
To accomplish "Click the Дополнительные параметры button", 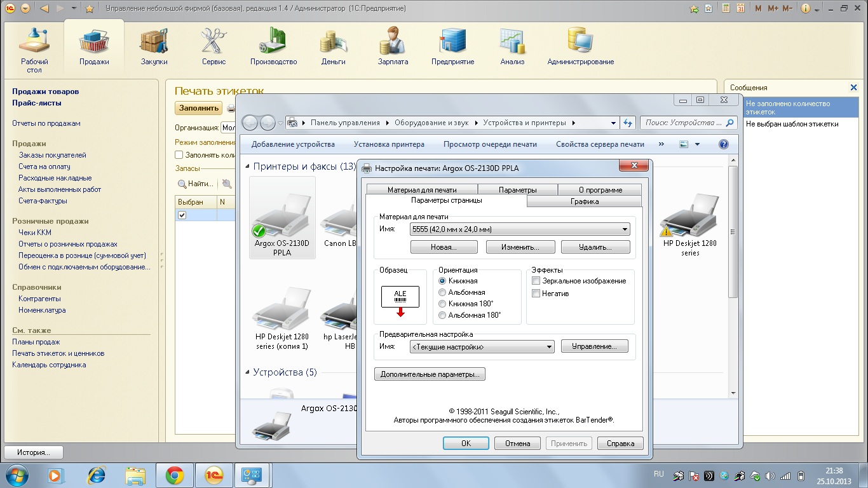I will [430, 374].
